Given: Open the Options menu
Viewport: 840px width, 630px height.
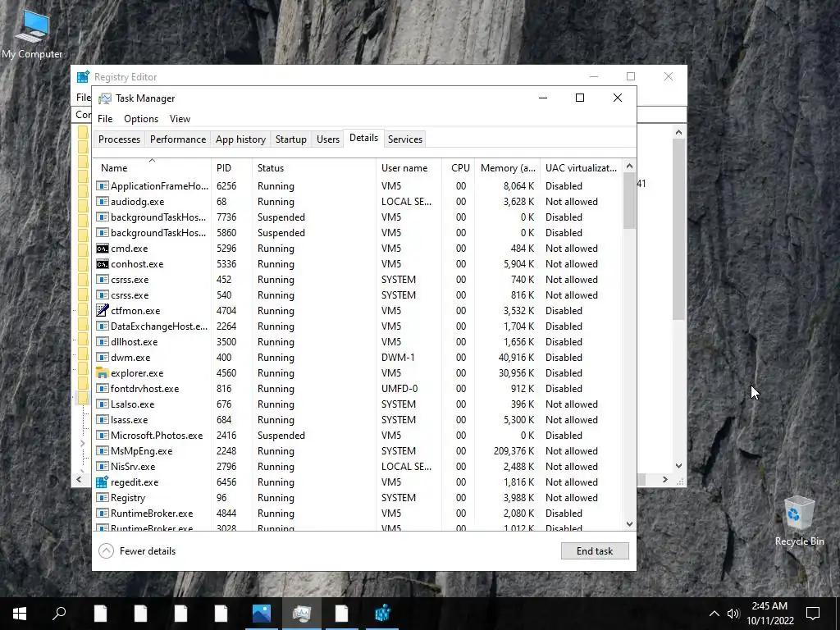Looking at the screenshot, I should click(141, 119).
